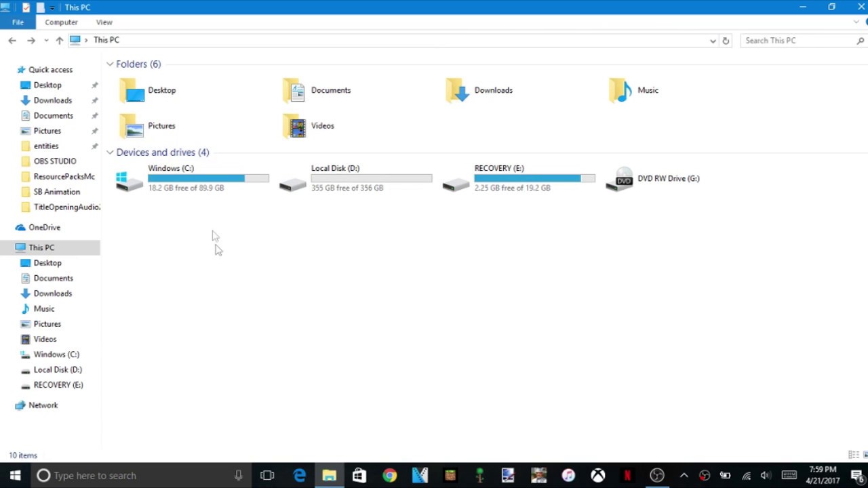Image resolution: width=868 pixels, height=488 pixels.
Task: Collapse the Folders section
Action: (x=110, y=64)
